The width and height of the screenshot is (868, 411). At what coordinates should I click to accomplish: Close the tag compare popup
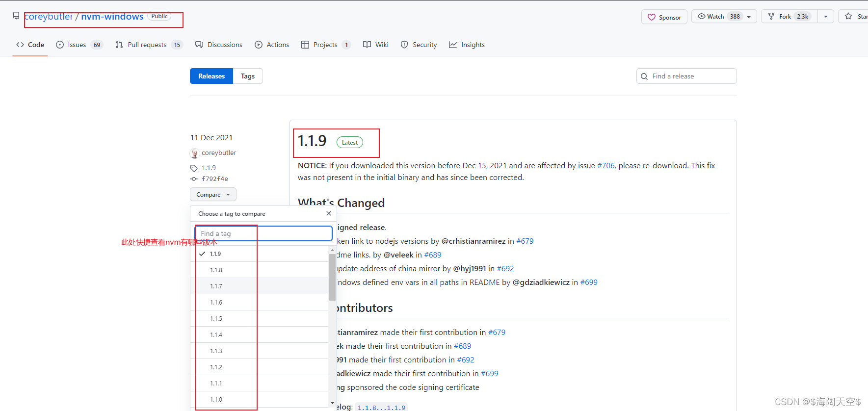(329, 213)
